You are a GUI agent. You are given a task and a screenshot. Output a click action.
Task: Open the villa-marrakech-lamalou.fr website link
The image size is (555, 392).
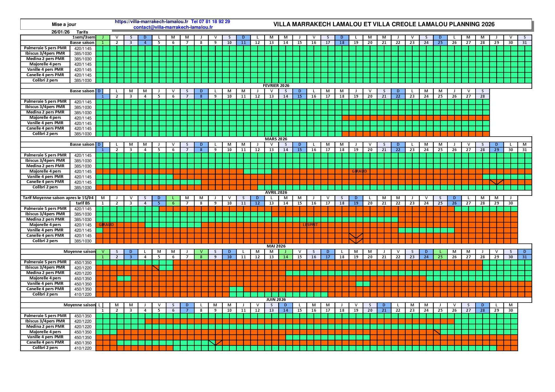coord(151,21)
